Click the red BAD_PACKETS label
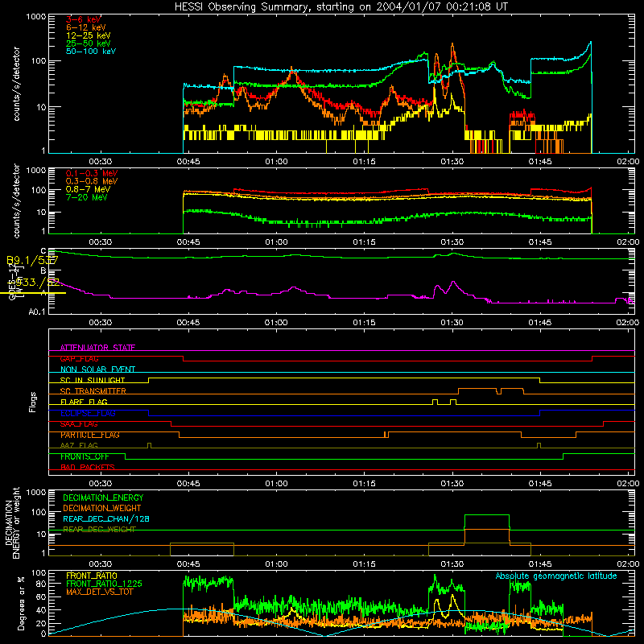 click(x=88, y=468)
